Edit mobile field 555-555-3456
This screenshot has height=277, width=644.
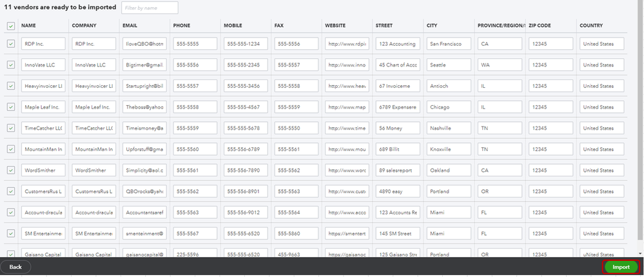click(246, 86)
